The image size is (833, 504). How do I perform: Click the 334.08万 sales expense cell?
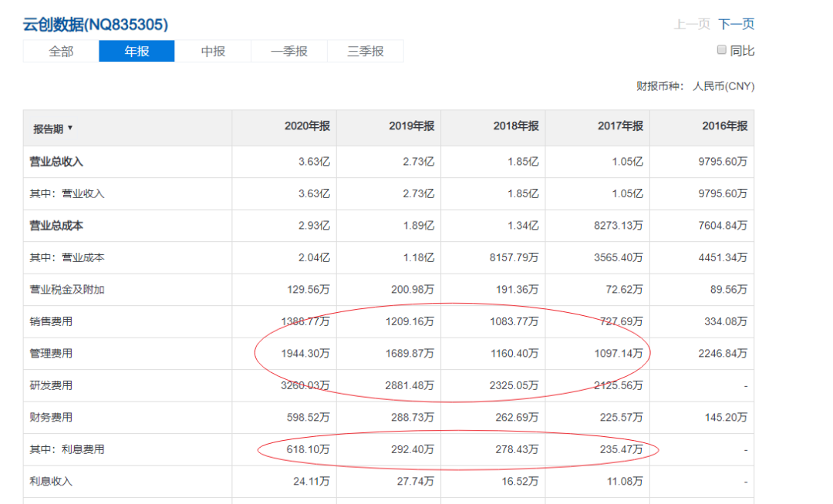(x=727, y=321)
